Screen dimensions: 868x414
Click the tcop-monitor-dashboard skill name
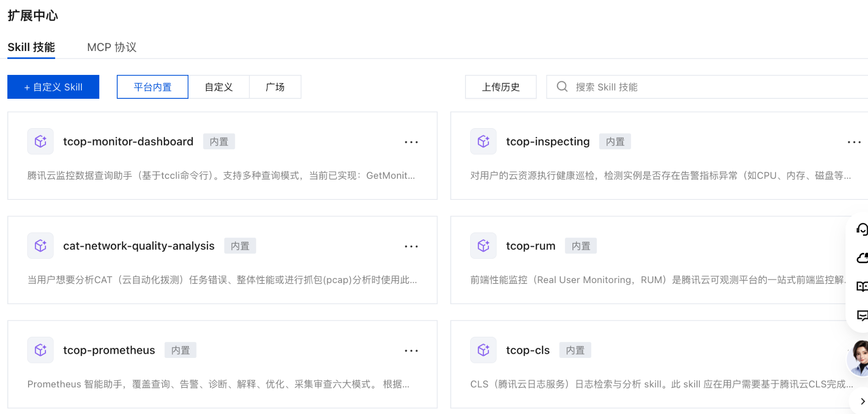(128, 142)
